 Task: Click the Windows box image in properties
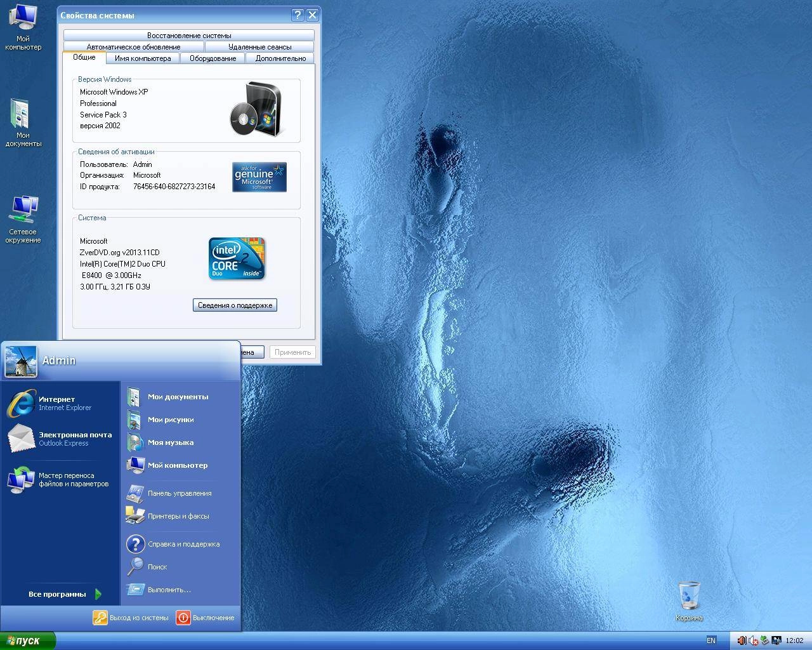255,108
